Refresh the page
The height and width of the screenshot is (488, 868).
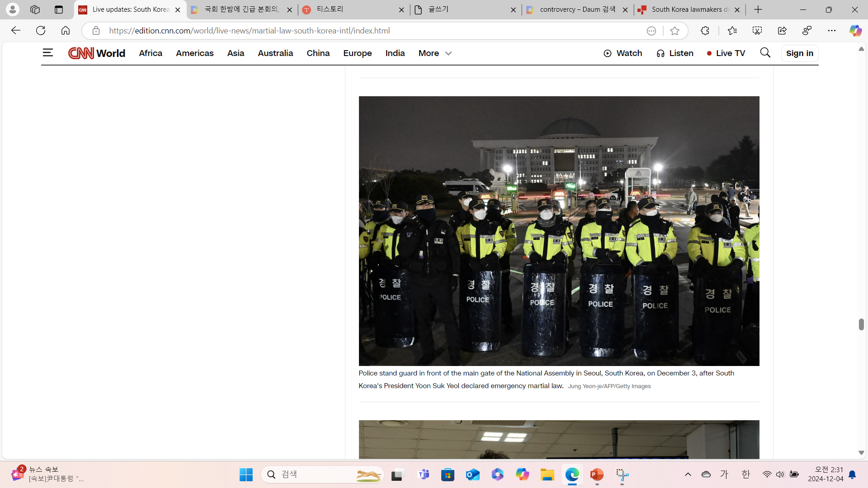click(41, 31)
